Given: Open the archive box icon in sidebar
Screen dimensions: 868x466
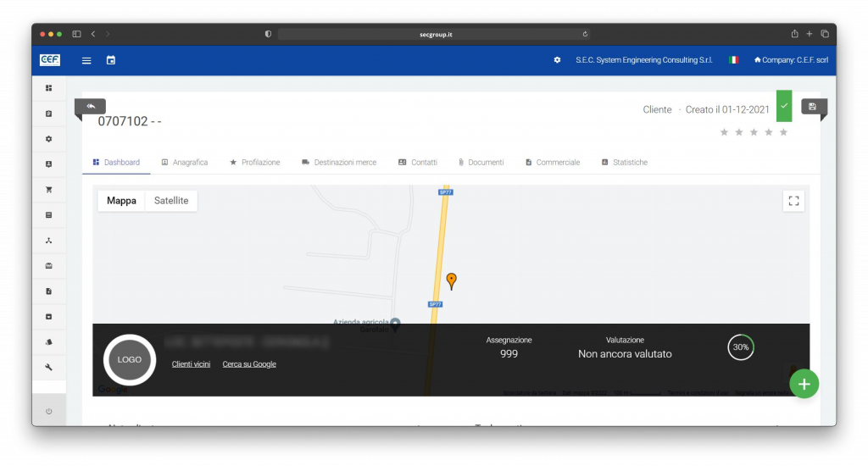Looking at the screenshot, I should [48, 317].
